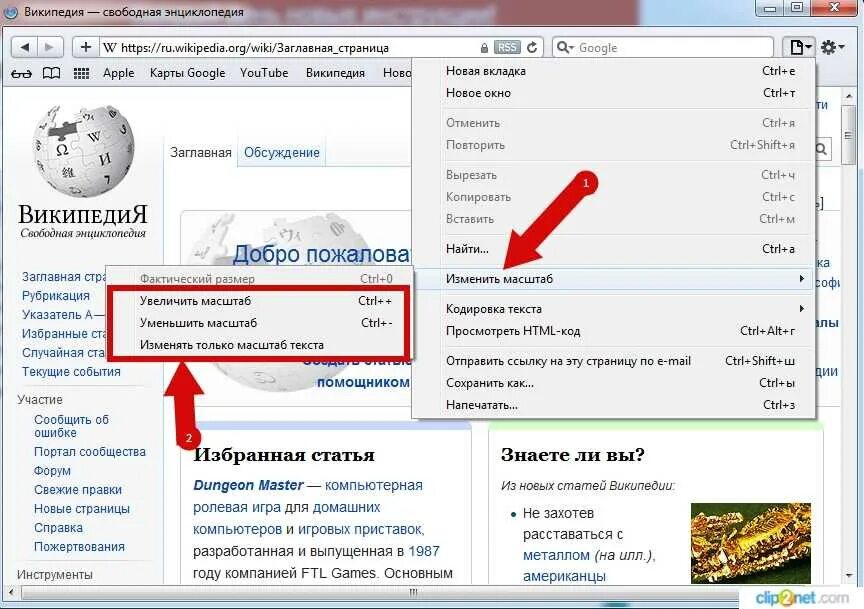
Task: Open the Apple bookmark
Action: click(118, 73)
